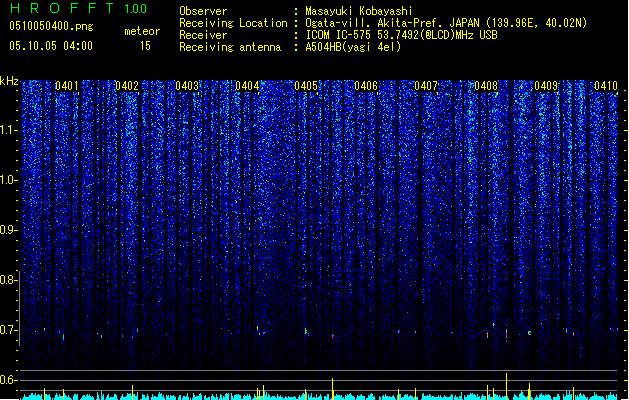Click the 0409 time marker
This screenshot has width=629, height=400.
pyautogui.click(x=546, y=86)
